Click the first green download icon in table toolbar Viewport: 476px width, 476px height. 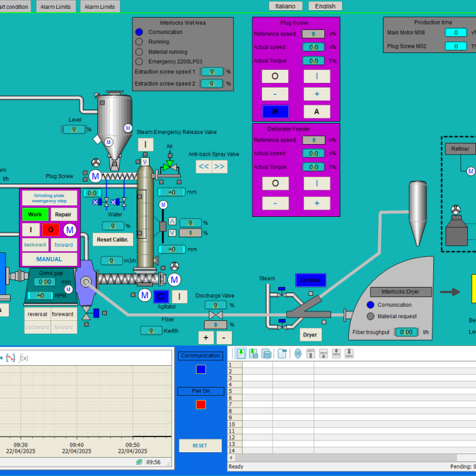(240, 354)
